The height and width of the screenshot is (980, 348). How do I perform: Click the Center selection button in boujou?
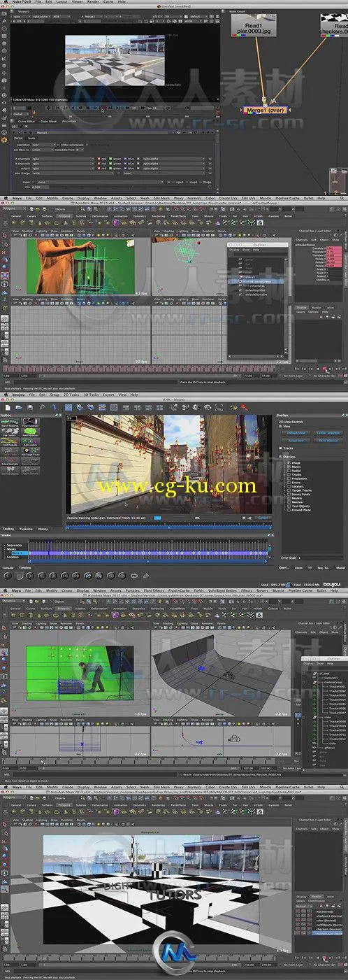point(328,433)
